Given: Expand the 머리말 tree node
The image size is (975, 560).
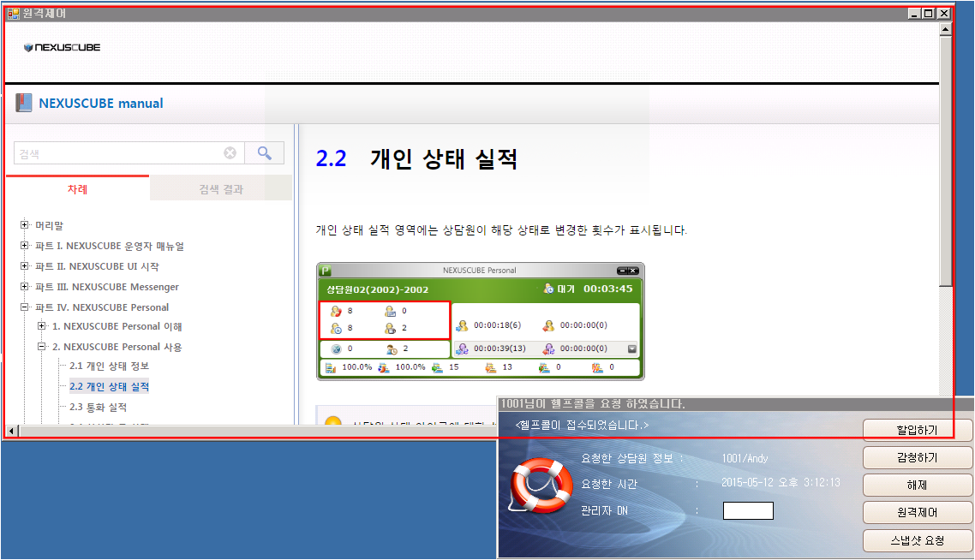Looking at the screenshot, I should (x=24, y=225).
